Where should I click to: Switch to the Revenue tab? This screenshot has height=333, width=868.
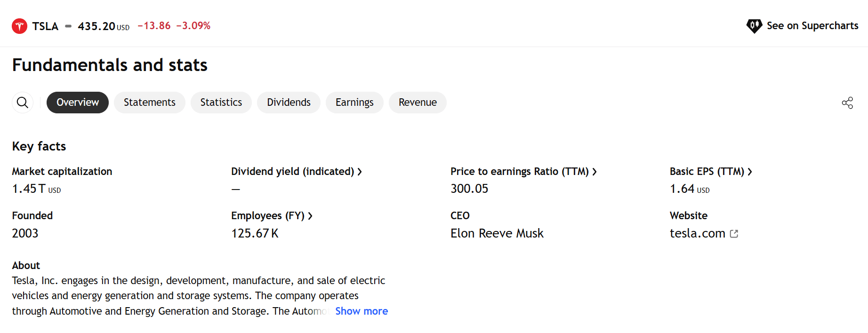click(418, 103)
